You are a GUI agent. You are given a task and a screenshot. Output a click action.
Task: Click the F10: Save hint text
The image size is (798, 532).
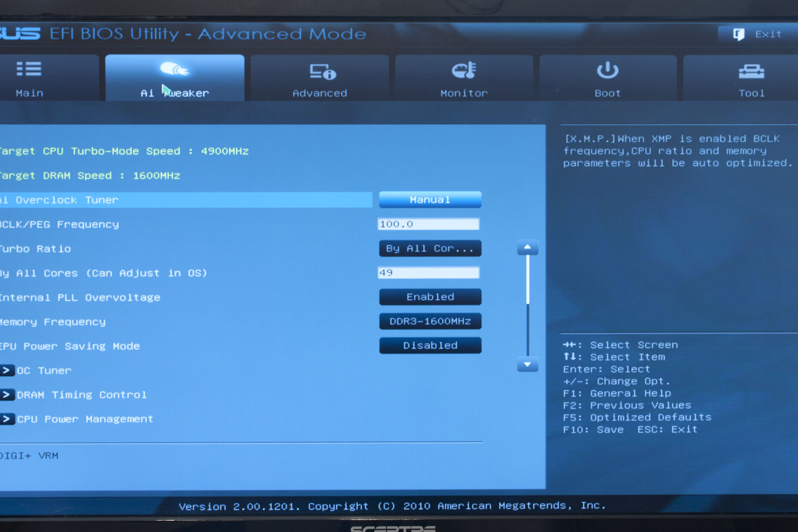[593, 430]
